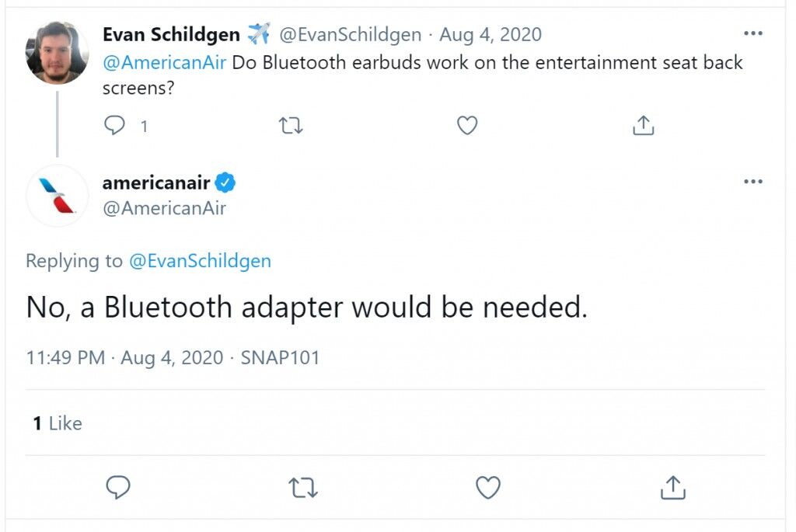Image resolution: width=796 pixels, height=532 pixels.
Task: Open Evan Schildgen's profile name
Action: (171, 34)
